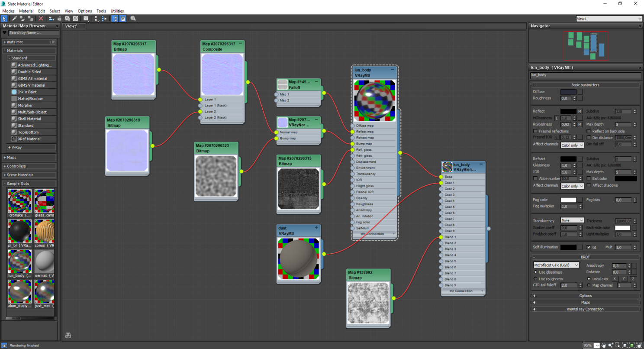Open Refract Affect channels dropdown
Viewport: 644px width, 349px height.
[x=572, y=186]
